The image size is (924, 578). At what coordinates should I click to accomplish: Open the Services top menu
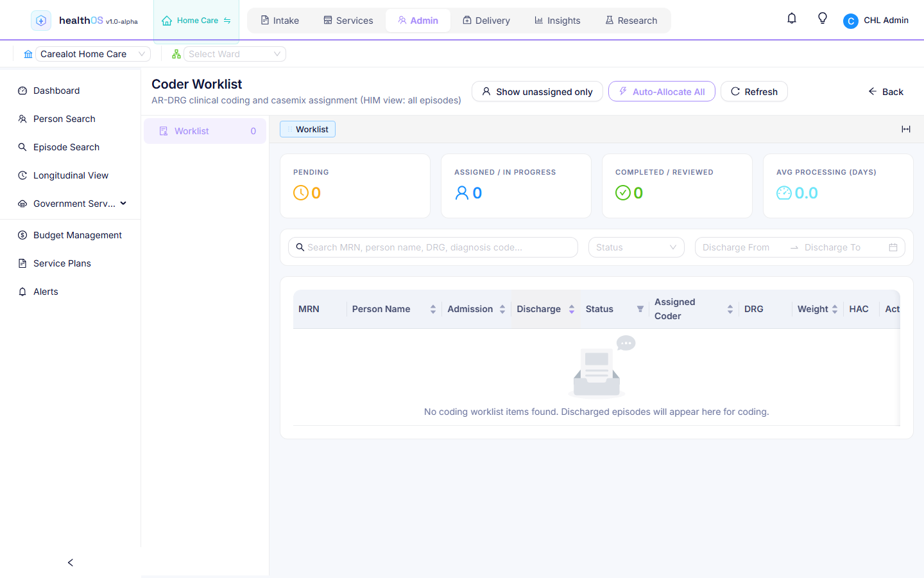[x=348, y=21]
